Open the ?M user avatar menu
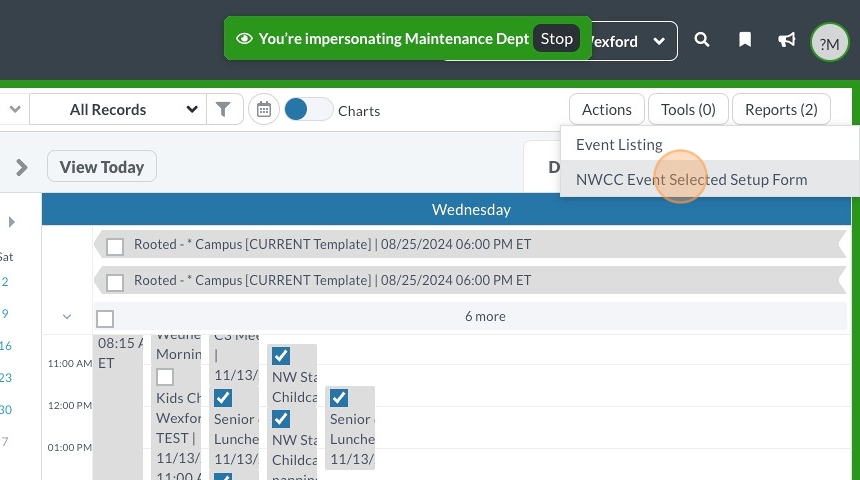The height and width of the screenshot is (480, 860). pyautogui.click(x=829, y=42)
